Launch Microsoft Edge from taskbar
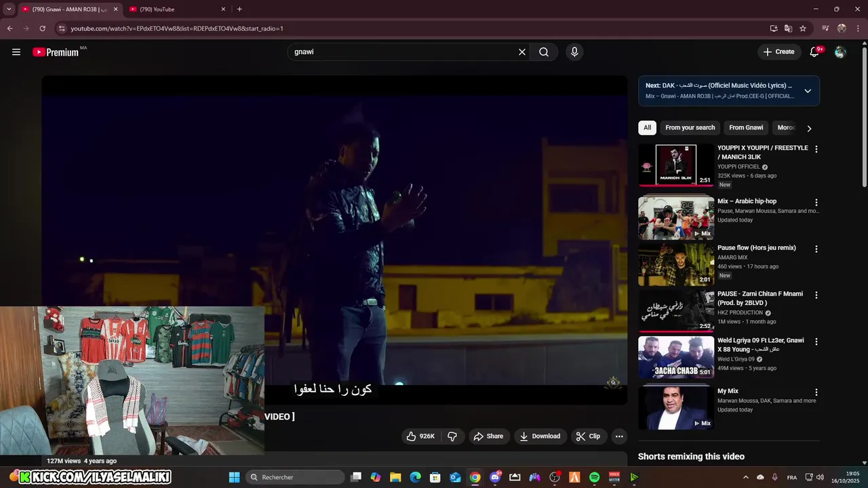Viewport: 868px width, 488px height. tap(415, 477)
